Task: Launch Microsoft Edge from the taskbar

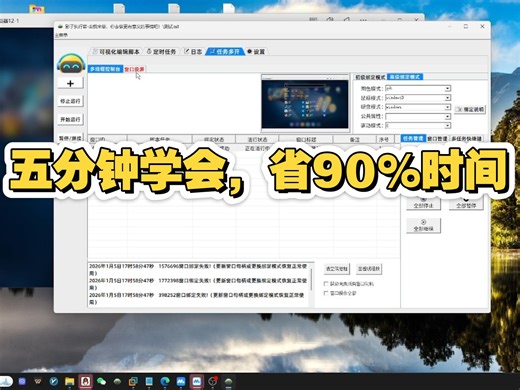Action: tap(165, 381)
